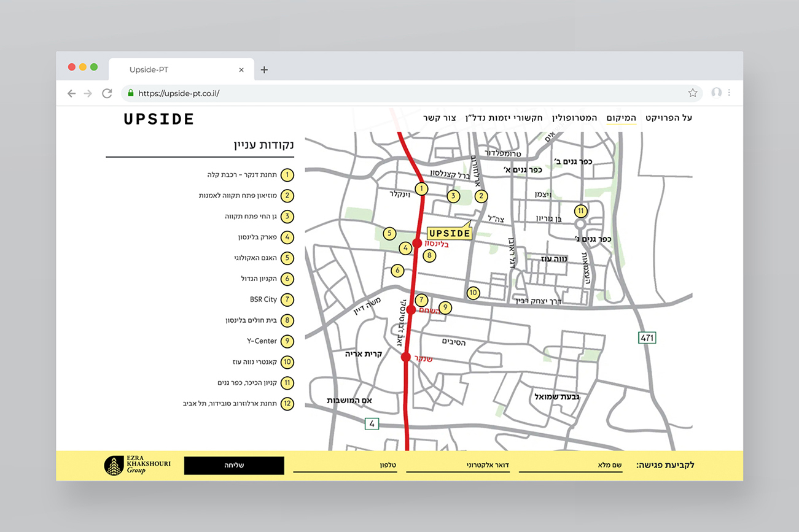Screen dimensions: 799x532
Task: Click map marker number 8
Action: (x=429, y=255)
